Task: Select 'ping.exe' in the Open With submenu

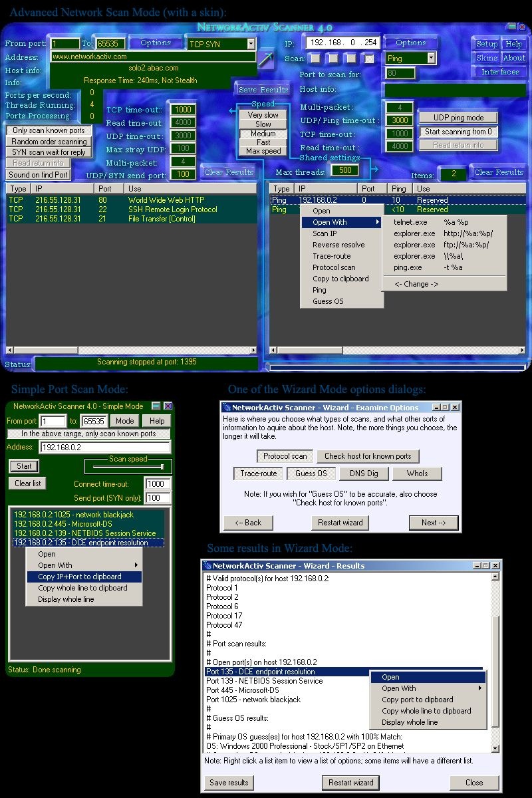Action: 445,267
